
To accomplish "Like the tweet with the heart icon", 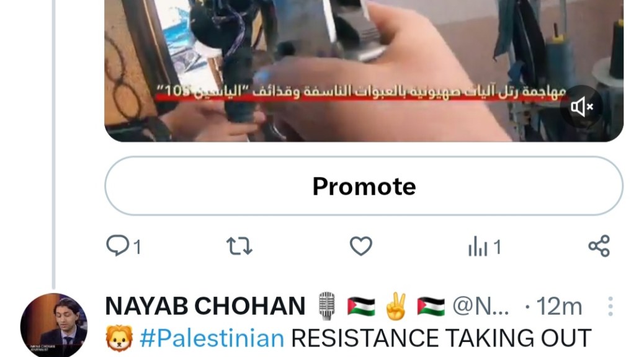I will tap(360, 246).
